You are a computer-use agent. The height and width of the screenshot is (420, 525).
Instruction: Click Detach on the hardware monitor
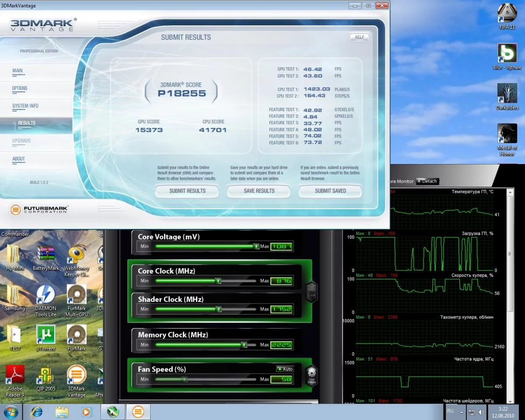[427, 181]
